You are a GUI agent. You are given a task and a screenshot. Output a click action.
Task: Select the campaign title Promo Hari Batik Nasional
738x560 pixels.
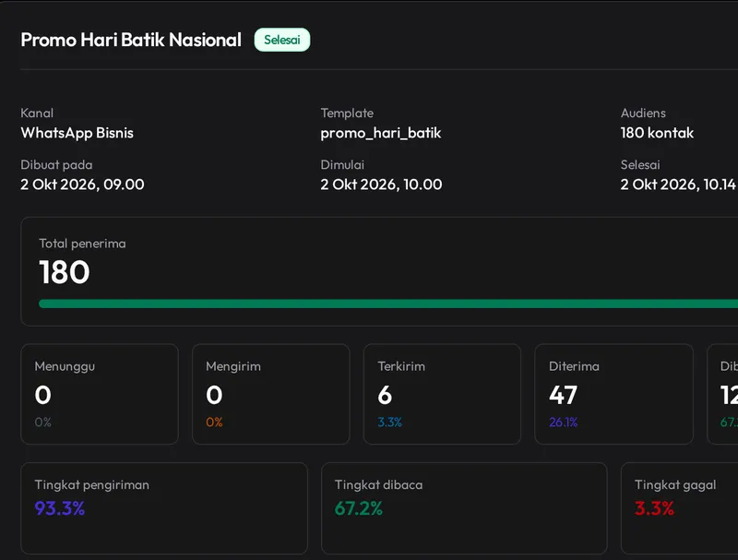click(x=131, y=40)
